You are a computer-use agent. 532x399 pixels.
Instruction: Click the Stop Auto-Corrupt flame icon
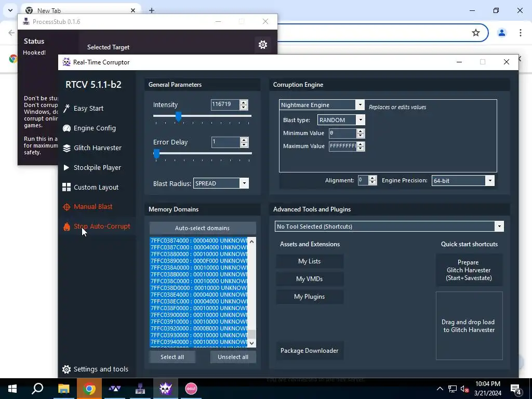66,227
